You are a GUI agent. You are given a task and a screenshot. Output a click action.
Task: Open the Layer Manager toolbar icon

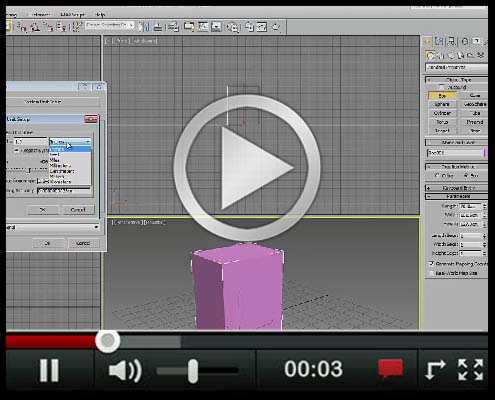coord(173,26)
